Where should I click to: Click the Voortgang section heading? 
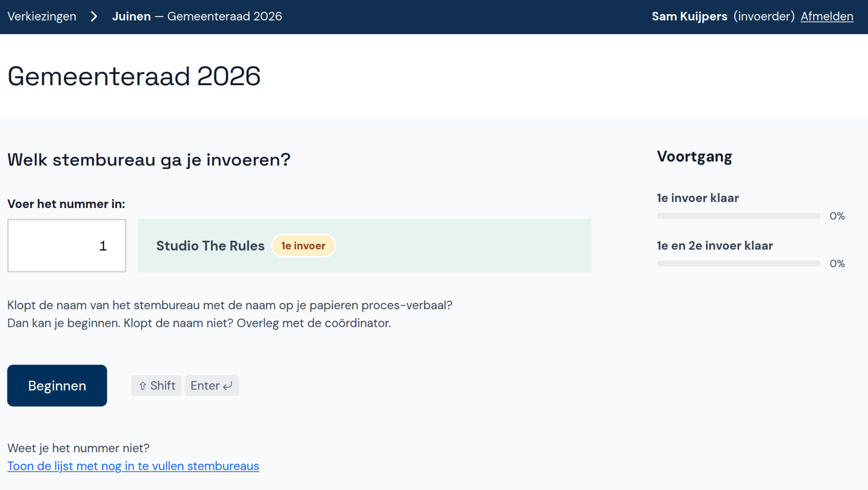click(694, 156)
